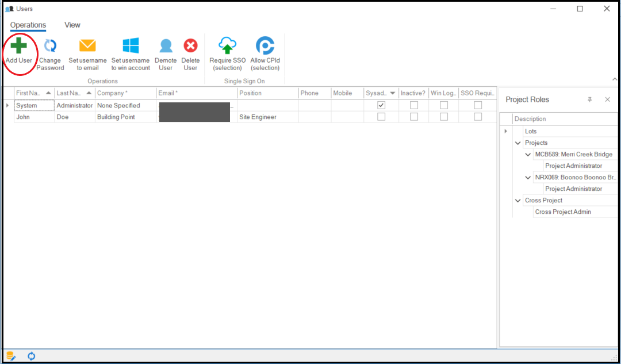Select the Cross Project Admin role
The image size is (621, 364).
click(563, 212)
